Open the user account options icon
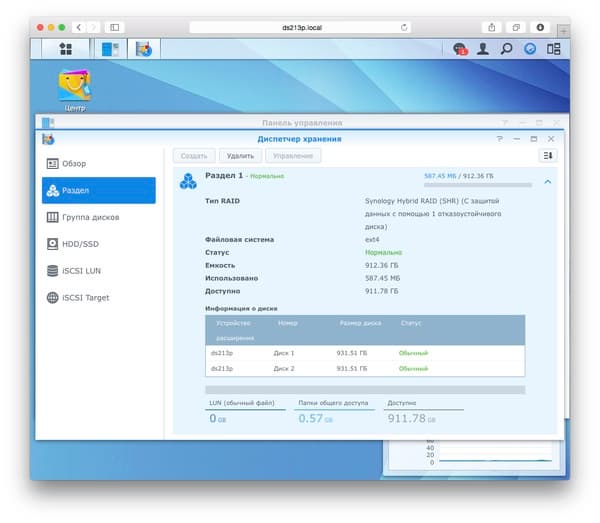 click(x=483, y=49)
